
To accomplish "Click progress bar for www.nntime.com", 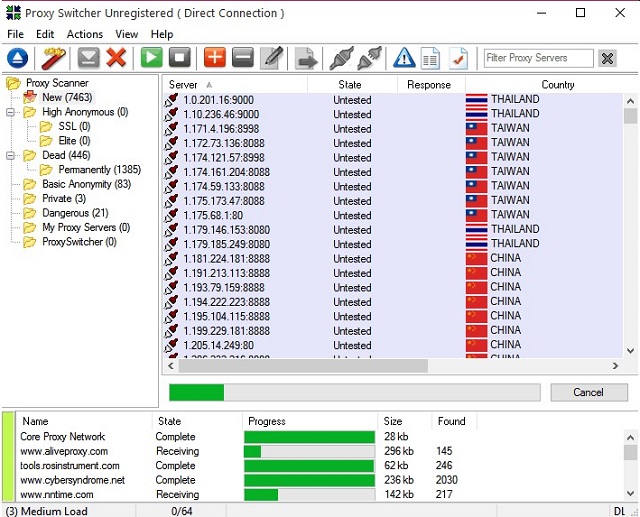I will pyautogui.click(x=309, y=495).
